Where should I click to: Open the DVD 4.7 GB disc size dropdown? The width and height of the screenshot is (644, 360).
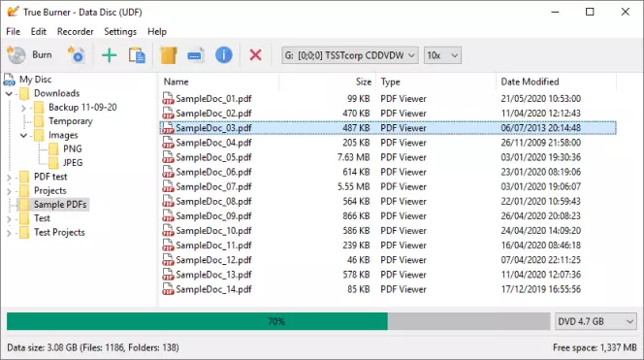point(596,321)
